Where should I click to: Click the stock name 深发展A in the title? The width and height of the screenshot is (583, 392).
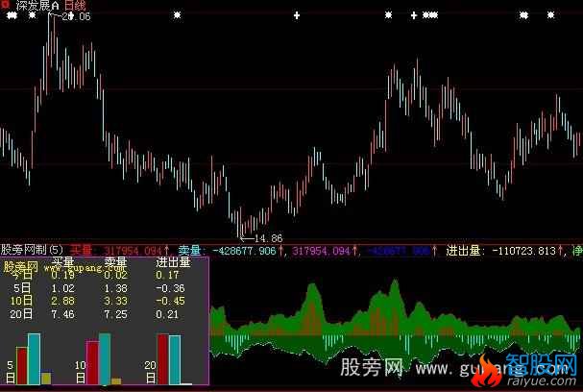coord(36,5)
